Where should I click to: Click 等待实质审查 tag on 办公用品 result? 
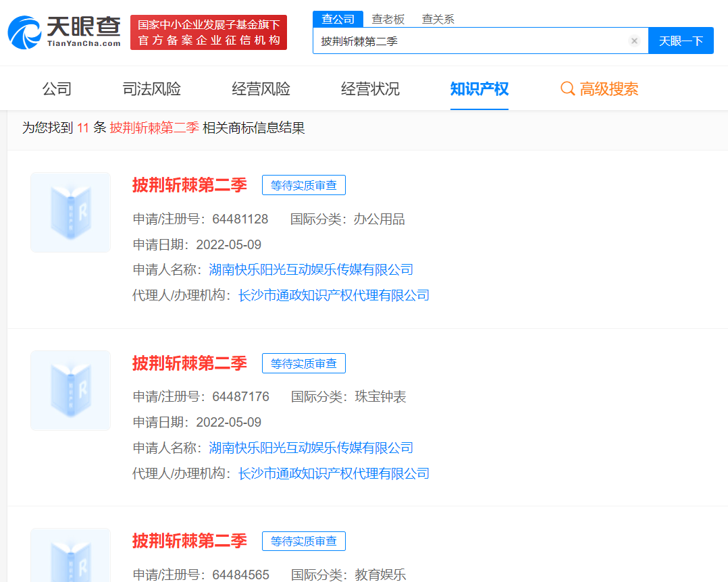[x=304, y=185]
